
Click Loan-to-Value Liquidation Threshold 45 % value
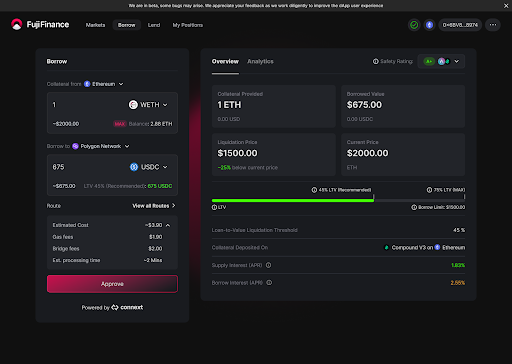point(459,230)
